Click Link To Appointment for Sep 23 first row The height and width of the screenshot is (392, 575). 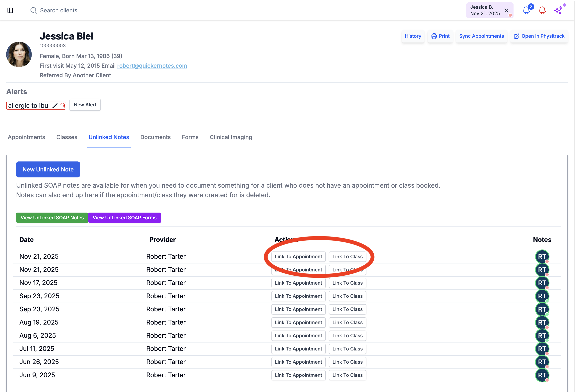coord(298,296)
